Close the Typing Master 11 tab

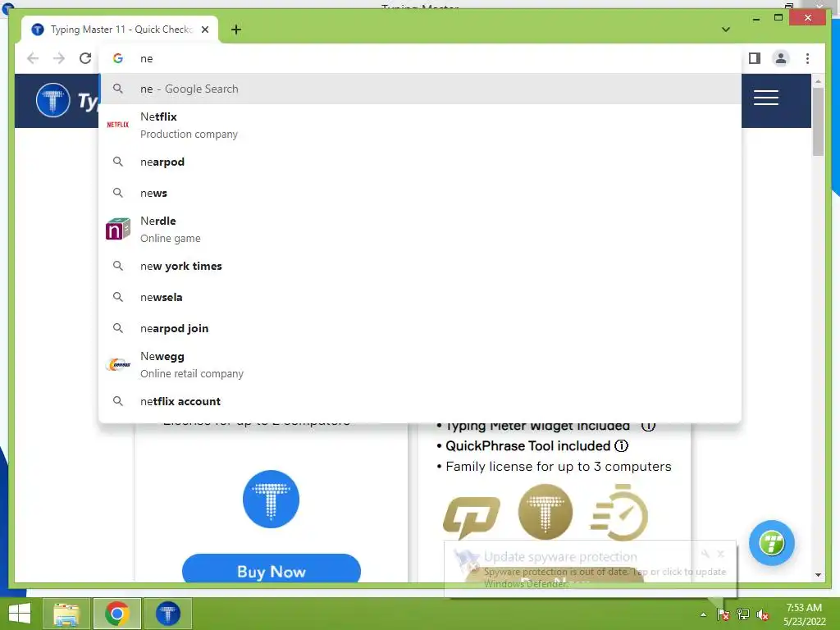[205, 30]
